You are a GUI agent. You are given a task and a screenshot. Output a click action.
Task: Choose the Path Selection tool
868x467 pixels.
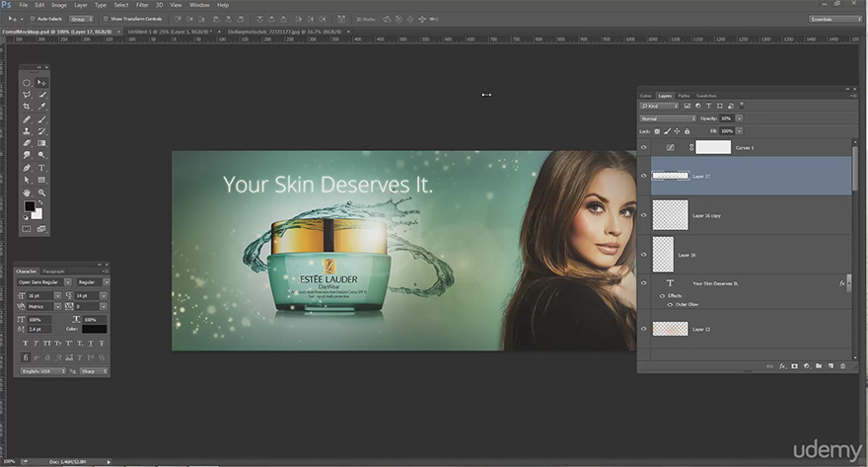pyautogui.click(x=27, y=180)
